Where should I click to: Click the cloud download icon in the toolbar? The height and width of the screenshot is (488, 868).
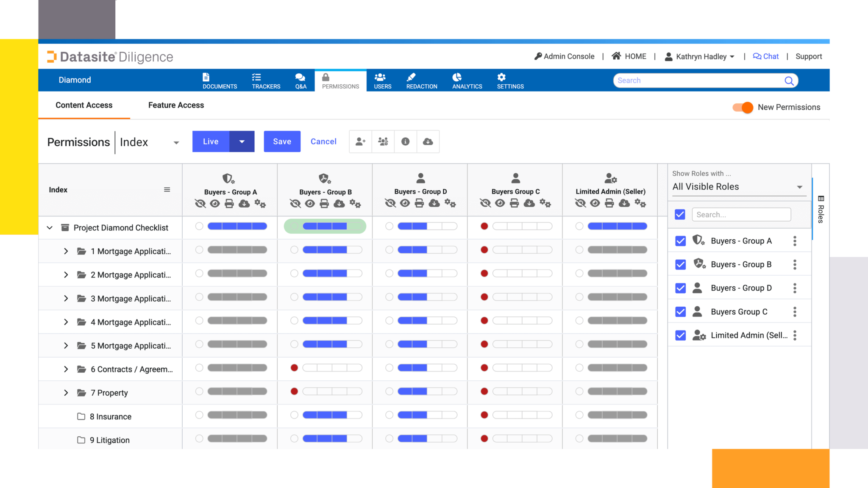[428, 141]
